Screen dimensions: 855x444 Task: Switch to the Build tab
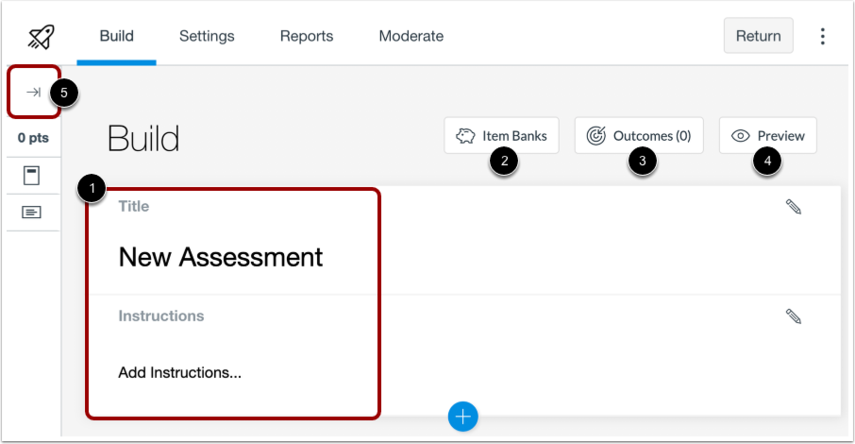point(117,36)
